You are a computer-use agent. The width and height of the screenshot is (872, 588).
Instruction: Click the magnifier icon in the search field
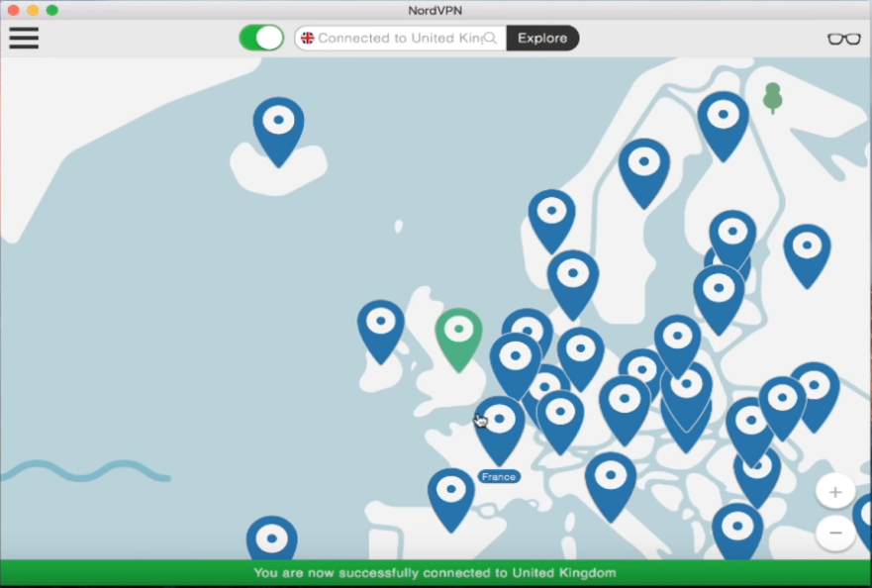490,38
